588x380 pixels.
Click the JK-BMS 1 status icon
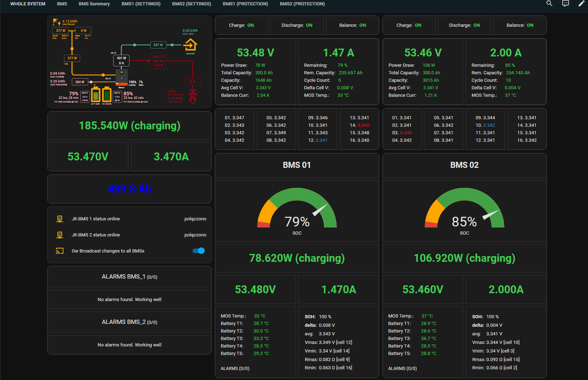click(60, 219)
